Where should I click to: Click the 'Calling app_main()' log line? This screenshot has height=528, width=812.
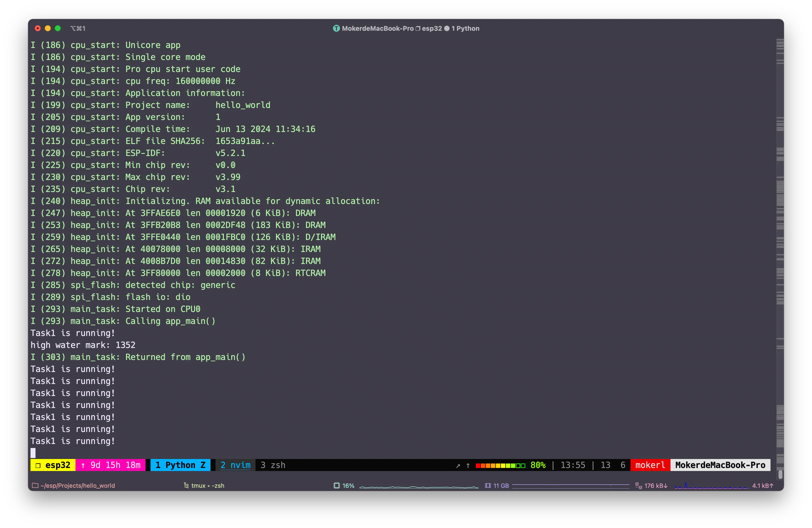[123, 321]
